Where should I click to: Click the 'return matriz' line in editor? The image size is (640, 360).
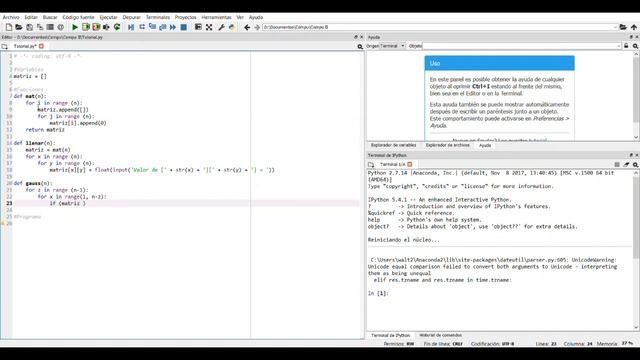(x=45, y=130)
